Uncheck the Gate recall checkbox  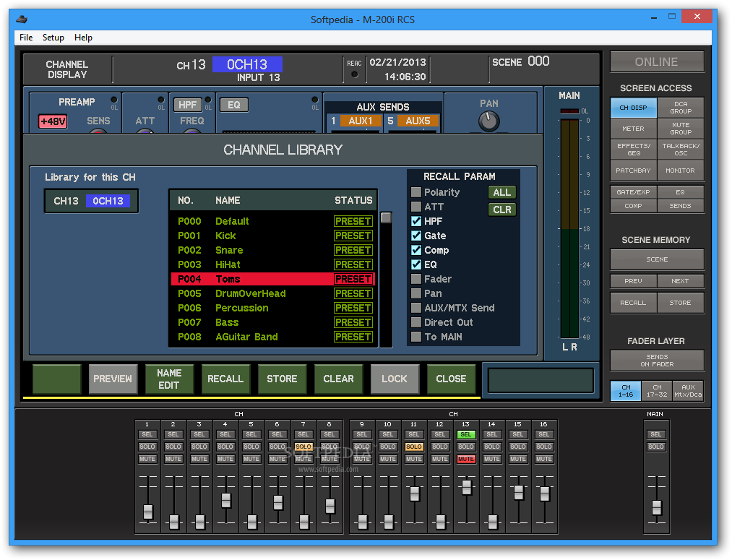(416, 236)
